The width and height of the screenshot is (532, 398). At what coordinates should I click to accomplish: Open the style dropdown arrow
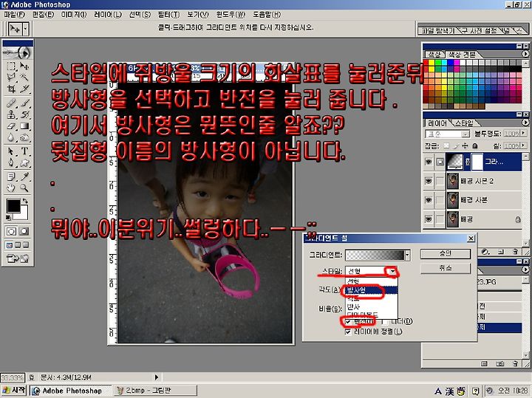[x=392, y=271]
